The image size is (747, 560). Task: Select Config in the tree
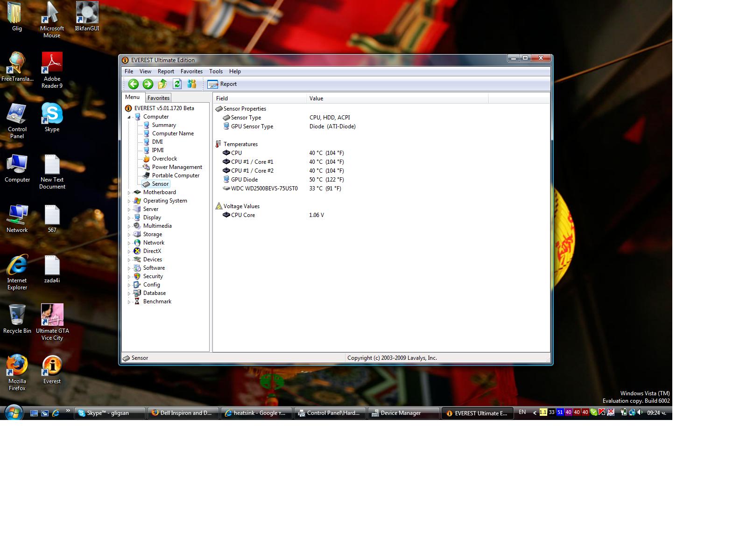pos(152,285)
